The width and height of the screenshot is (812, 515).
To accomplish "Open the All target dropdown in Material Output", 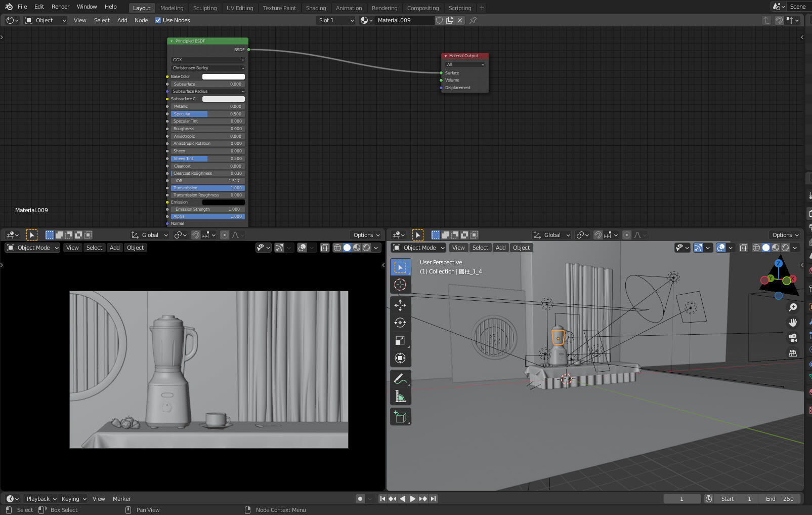I will (465, 64).
